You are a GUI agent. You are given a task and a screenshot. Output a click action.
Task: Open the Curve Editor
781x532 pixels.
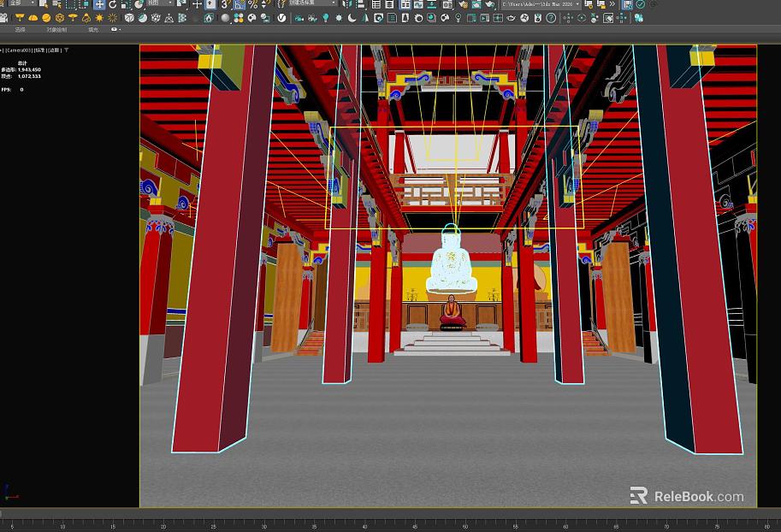point(418,4)
